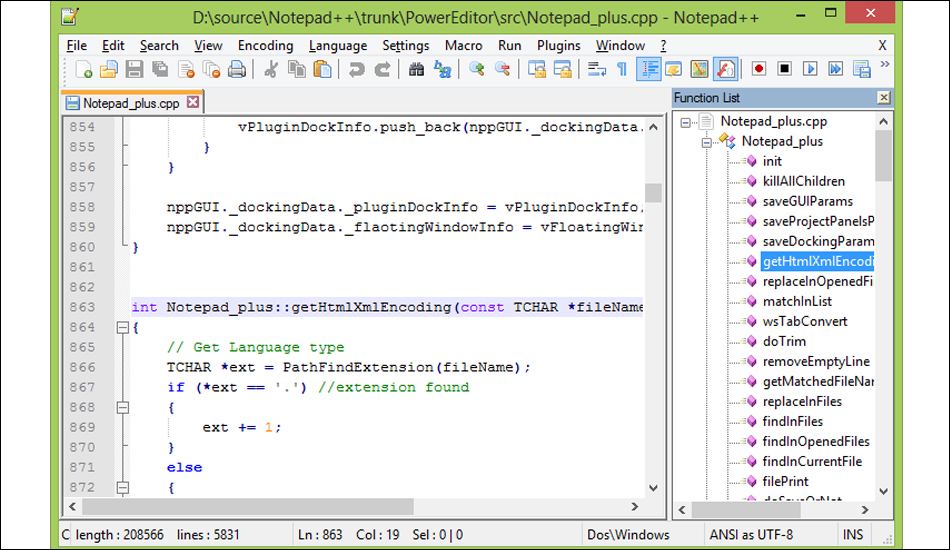The width and height of the screenshot is (950, 550).
Task: Open the Replace dialog toolbar icon
Action: coord(442,70)
